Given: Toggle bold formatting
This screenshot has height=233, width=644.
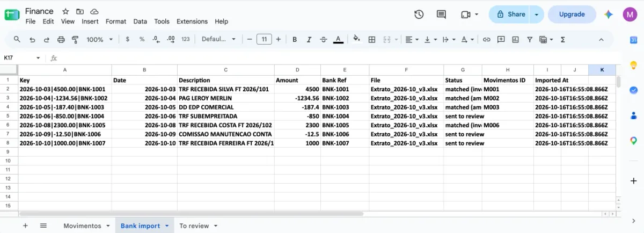Looking at the screenshot, I should pos(295,39).
